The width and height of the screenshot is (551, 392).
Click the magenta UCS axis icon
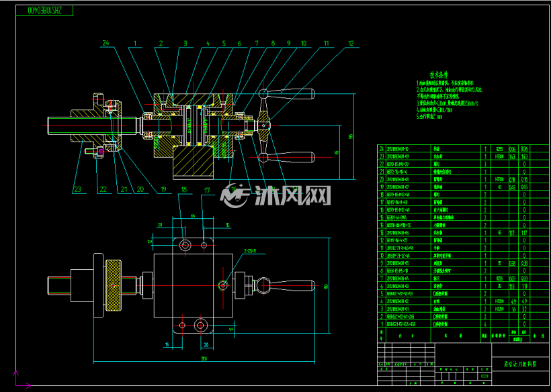point(22,379)
